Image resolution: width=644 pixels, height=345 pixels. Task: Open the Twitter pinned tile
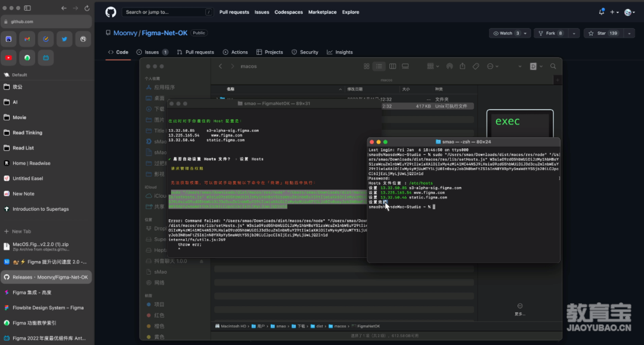point(64,39)
